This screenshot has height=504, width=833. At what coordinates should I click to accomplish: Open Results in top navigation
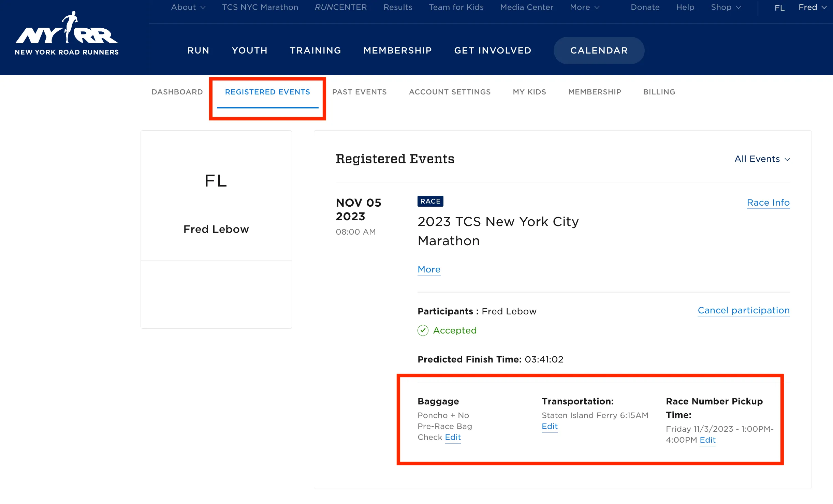(398, 7)
